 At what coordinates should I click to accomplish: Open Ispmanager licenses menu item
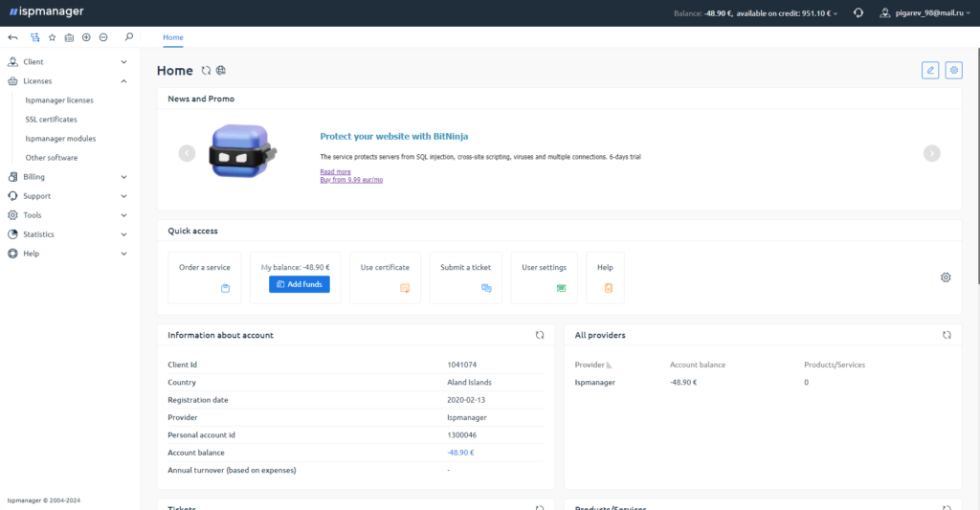tap(59, 100)
